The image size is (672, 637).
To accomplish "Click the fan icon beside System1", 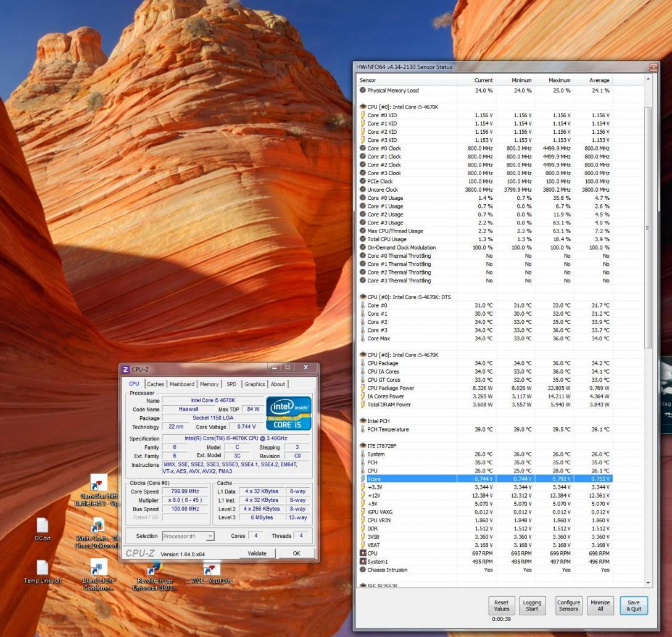I will [x=363, y=562].
